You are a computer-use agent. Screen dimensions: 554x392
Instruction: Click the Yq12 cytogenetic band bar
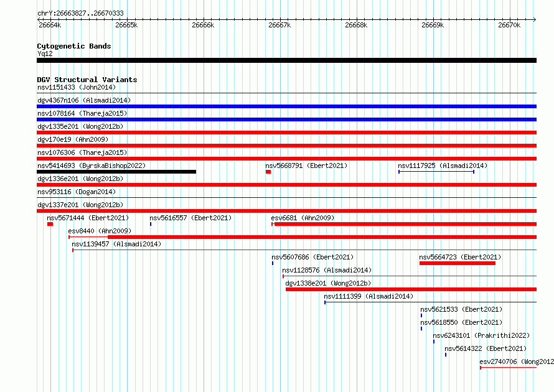pyautogui.click(x=286, y=60)
